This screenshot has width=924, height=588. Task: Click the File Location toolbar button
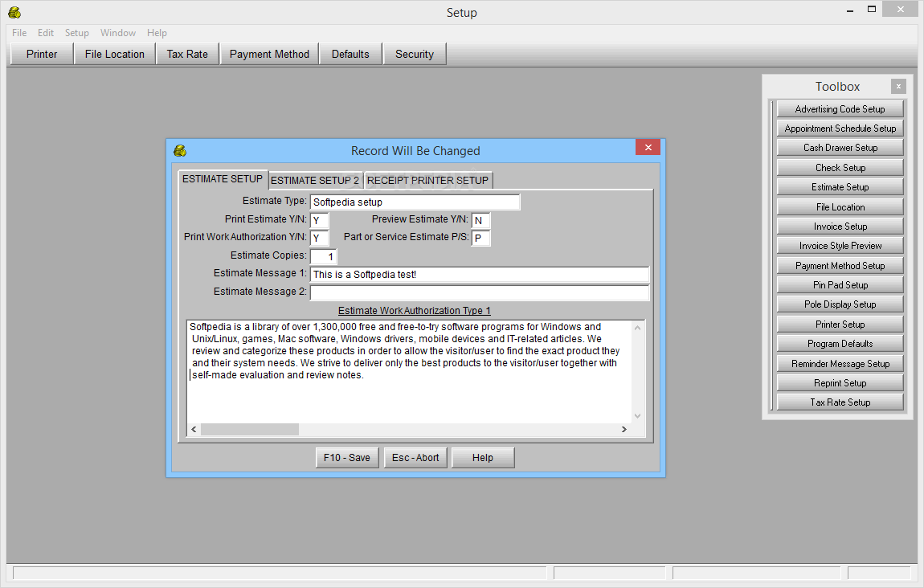click(x=114, y=54)
